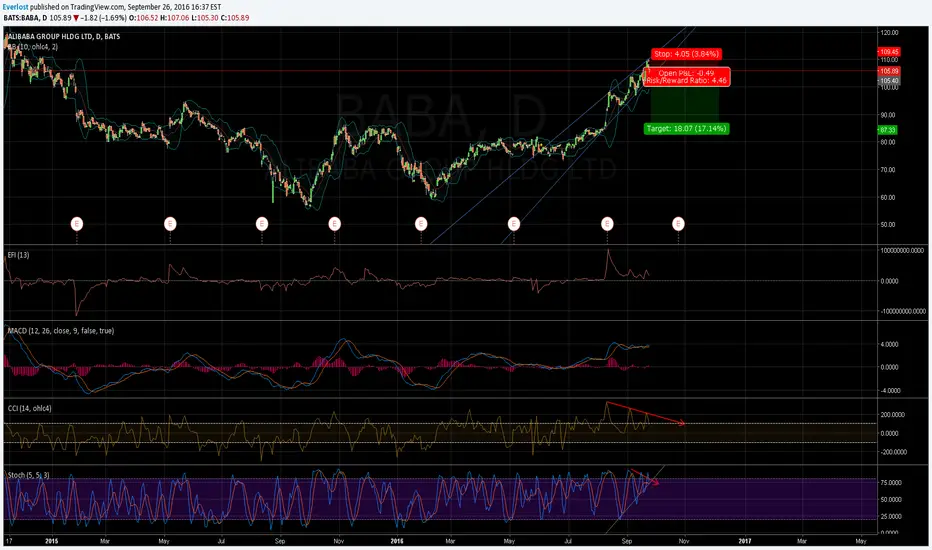Image resolution: width=932 pixels, height=550 pixels.
Task: Click the earnings marker from August 2015
Action: point(262,224)
